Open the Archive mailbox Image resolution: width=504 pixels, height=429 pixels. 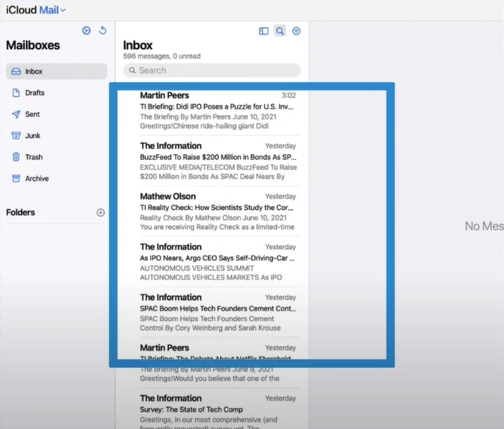(57, 178)
